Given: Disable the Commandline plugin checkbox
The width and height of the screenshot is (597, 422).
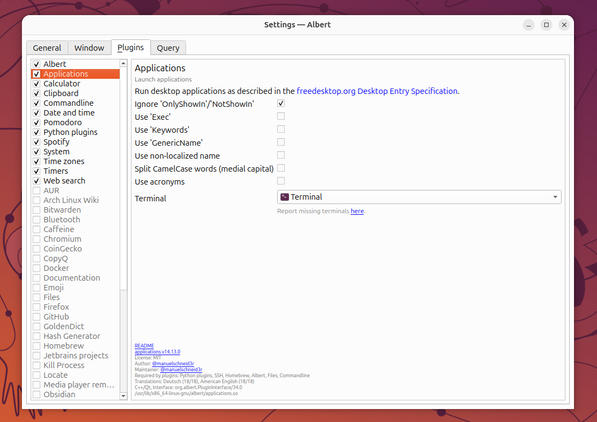Looking at the screenshot, I should [x=37, y=103].
